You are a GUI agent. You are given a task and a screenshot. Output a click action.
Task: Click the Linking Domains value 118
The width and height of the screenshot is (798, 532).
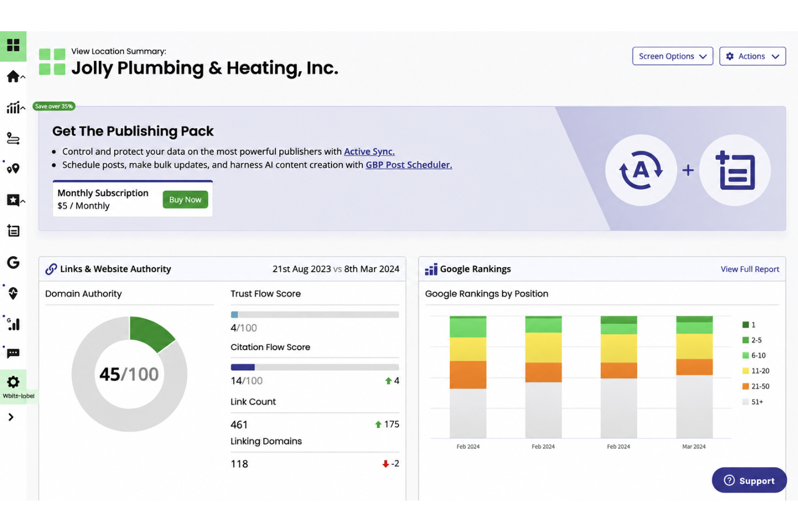click(239, 464)
